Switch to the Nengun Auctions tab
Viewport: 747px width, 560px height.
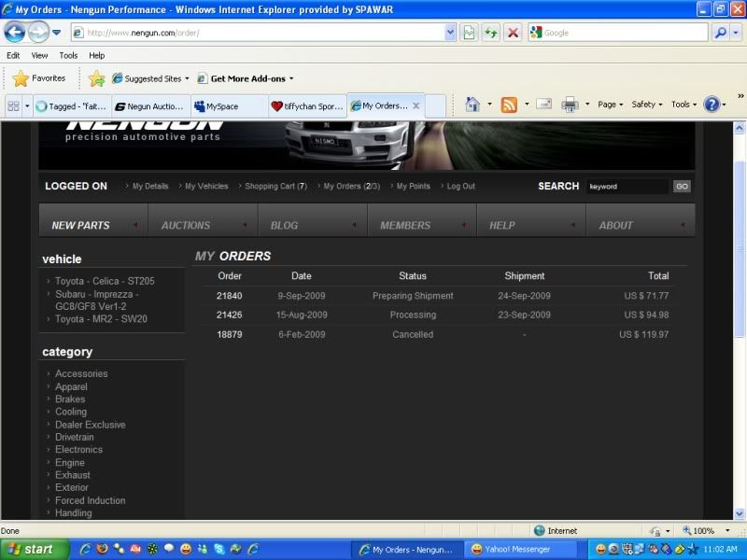(151, 106)
